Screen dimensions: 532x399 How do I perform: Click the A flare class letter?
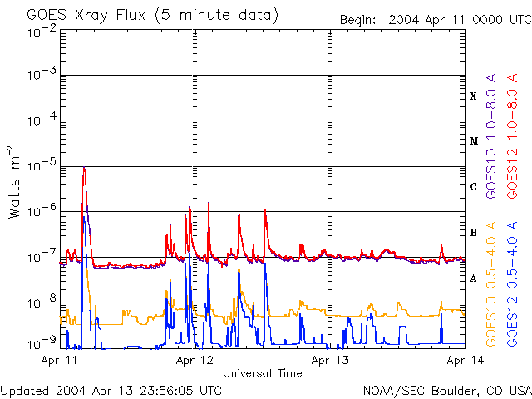tap(474, 278)
